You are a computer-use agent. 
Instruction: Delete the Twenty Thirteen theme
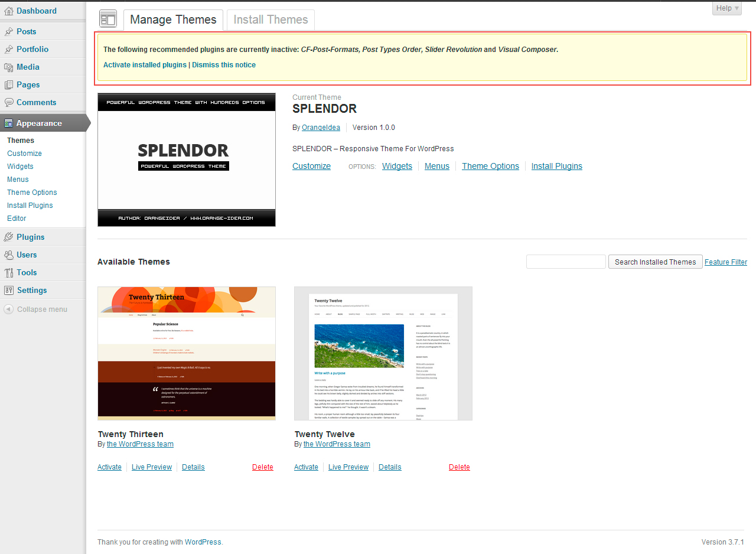pyautogui.click(x=263, y=467)
